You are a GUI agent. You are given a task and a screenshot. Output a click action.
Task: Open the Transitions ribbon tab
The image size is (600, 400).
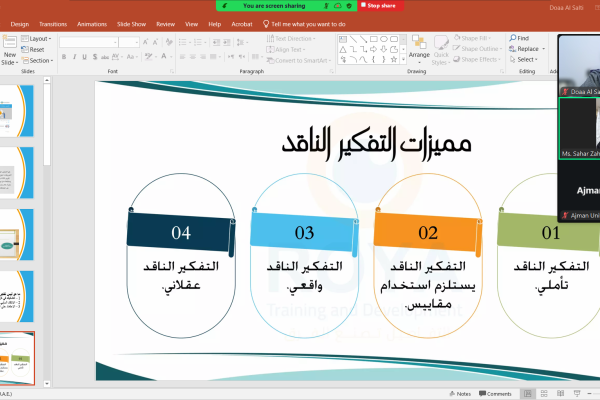[x=53, y=24]
